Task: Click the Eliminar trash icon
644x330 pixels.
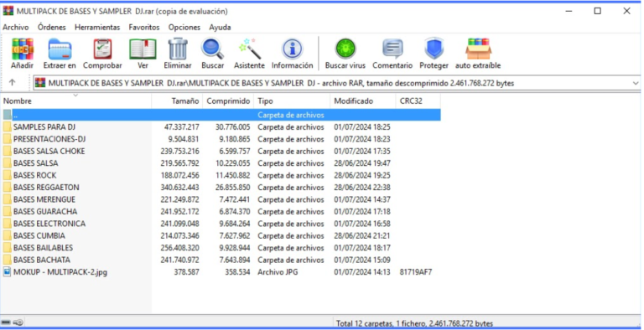Action: click(x=178, y=49)
